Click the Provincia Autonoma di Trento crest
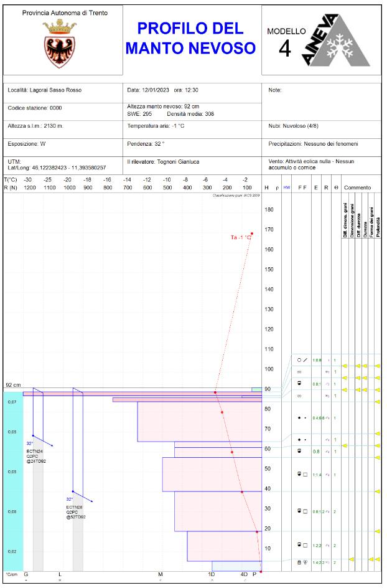 pos(59,44)
